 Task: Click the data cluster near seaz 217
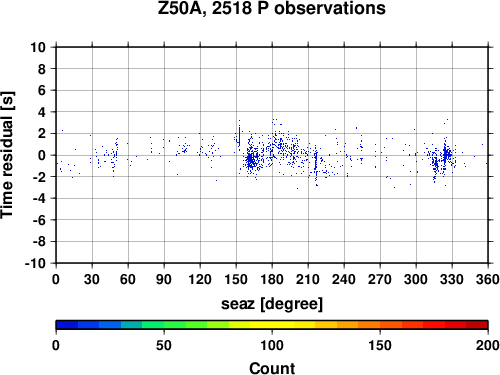pos(316,165)
